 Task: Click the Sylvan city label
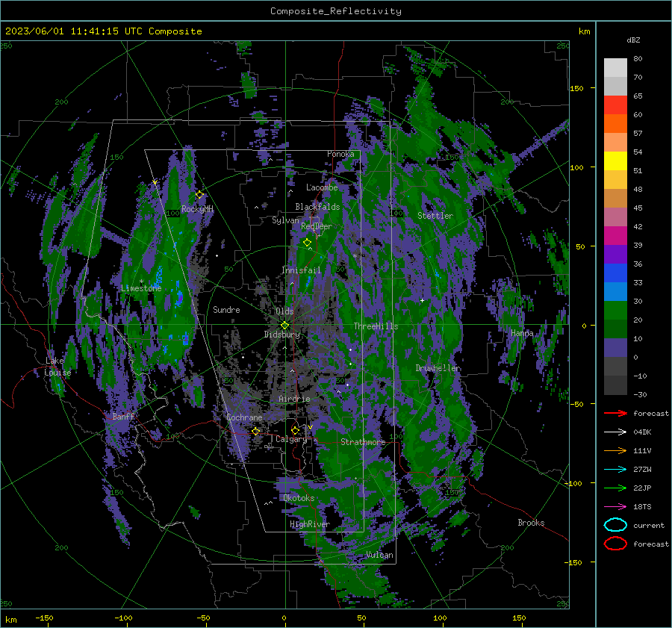pyautogui.click(x=285, y=220)
